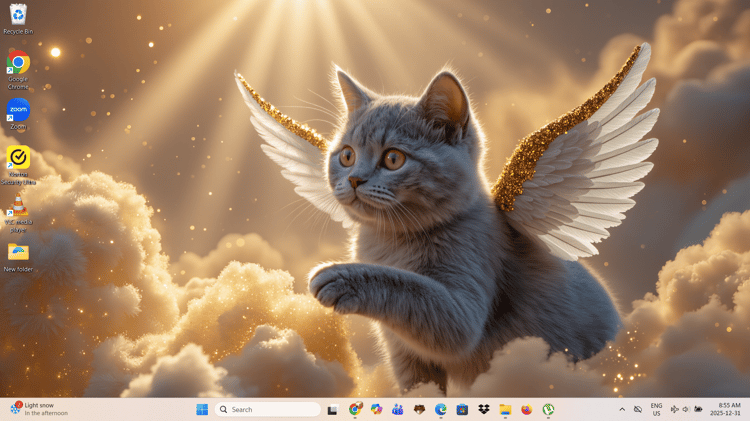
Task: Open the Recycle Bin desktop icon
Action: coord(18,19)
